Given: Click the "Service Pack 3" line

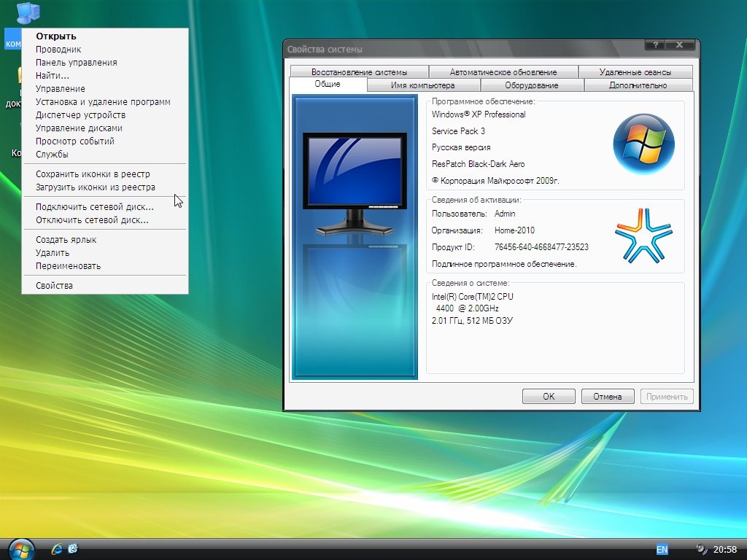Looking at the screenshot, I should 458,131.
